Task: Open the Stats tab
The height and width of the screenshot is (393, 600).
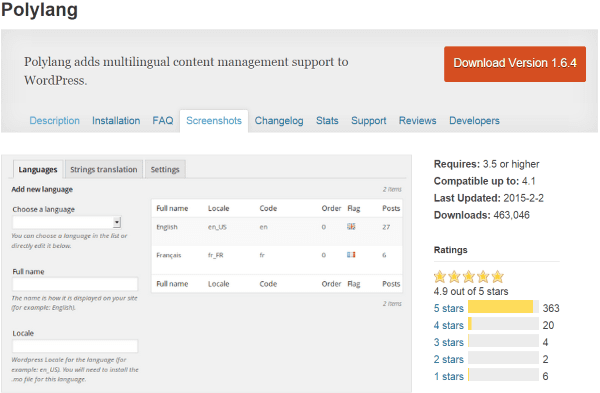Action: (x=327, y=121)
